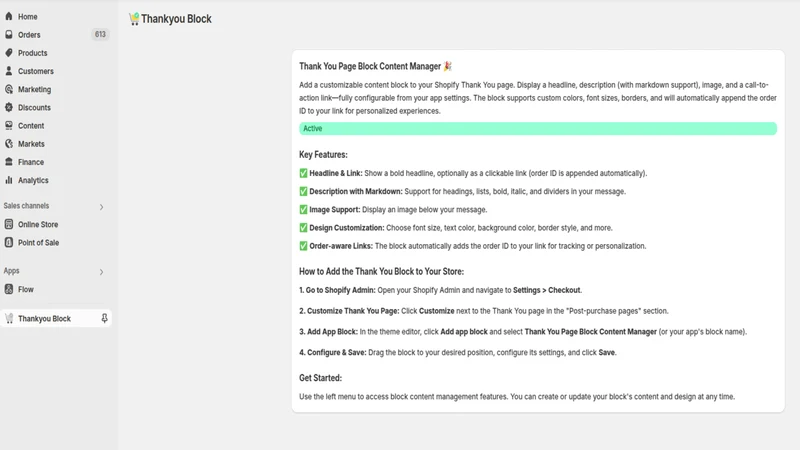800x450 pixels.
Task: Click the Finance bank icon
Action: 9,162
